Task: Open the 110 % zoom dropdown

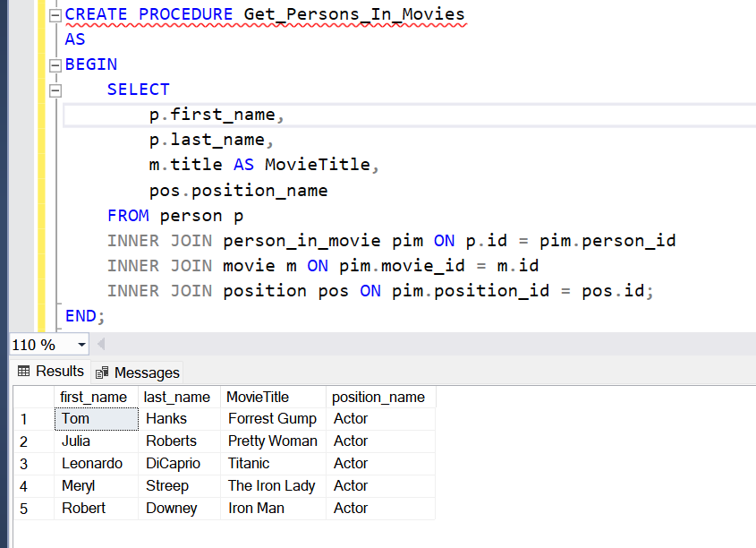Action: [x=81, y=345]
